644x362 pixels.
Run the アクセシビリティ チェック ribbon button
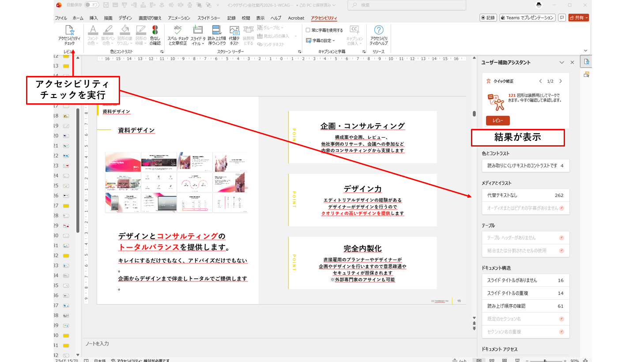click(69, 35)
